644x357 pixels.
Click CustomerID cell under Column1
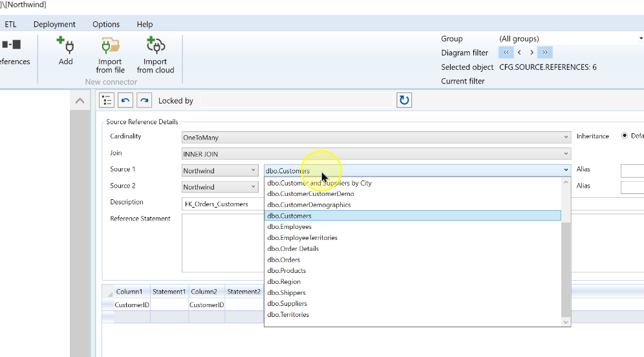point(132,305)
